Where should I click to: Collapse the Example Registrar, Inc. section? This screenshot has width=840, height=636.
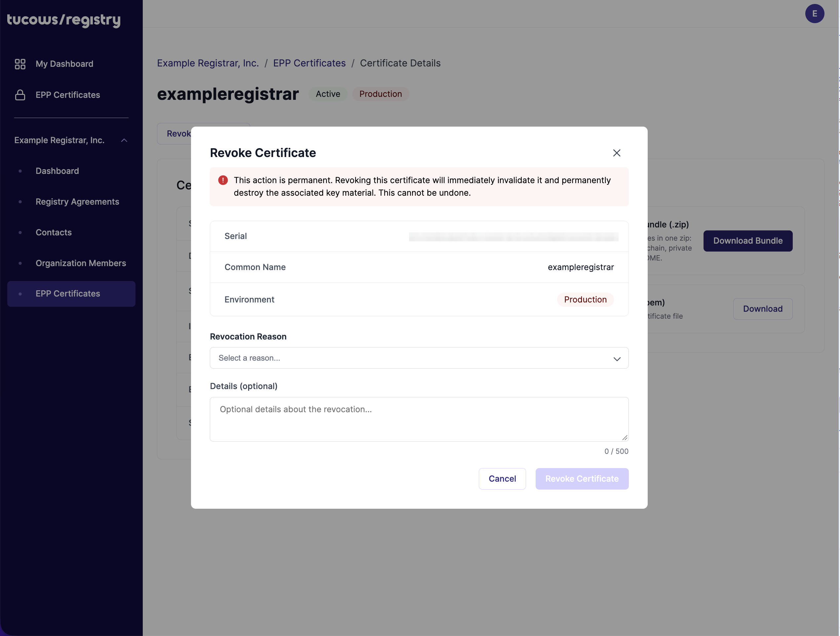(124, 140)
